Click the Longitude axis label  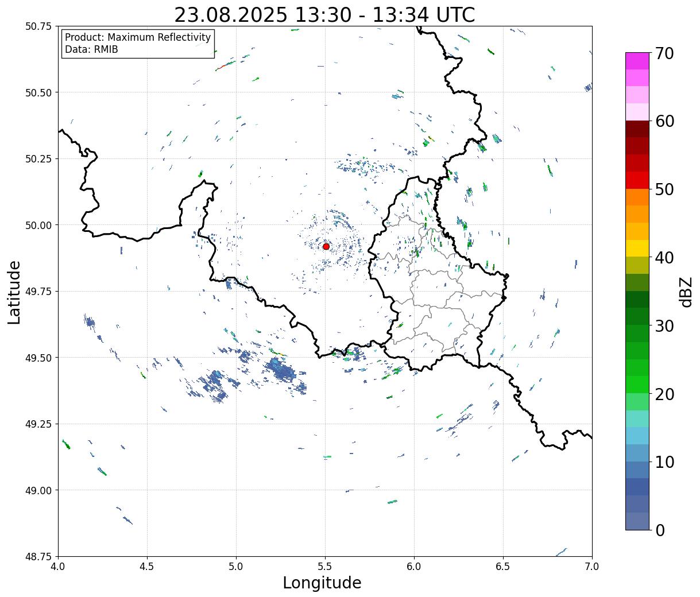click(322, 583)
